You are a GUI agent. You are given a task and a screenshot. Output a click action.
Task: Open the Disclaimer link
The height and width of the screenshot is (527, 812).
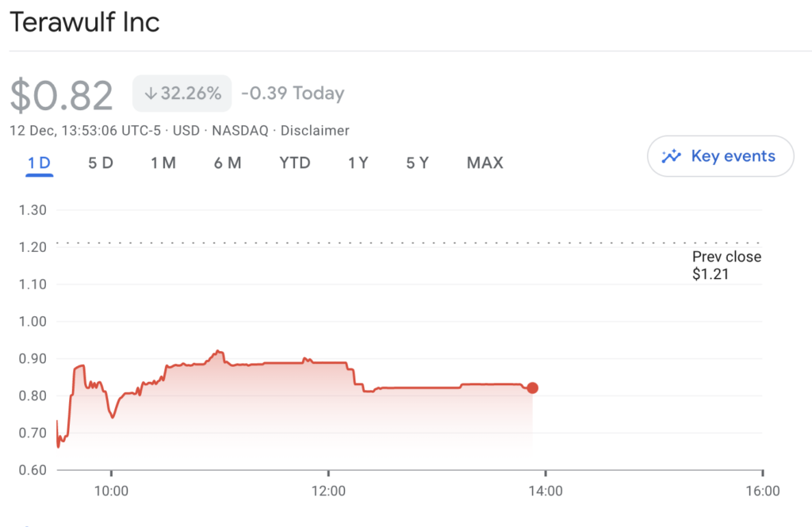[x=315, y=131]
